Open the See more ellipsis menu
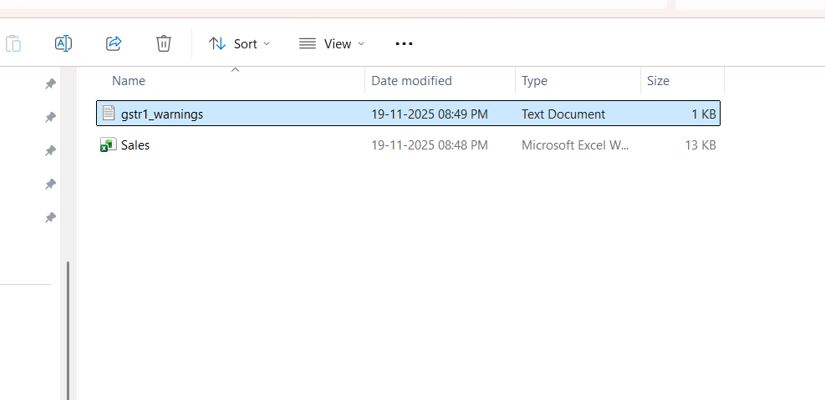This screenshot has width=825, height=400. pos(404,43)
